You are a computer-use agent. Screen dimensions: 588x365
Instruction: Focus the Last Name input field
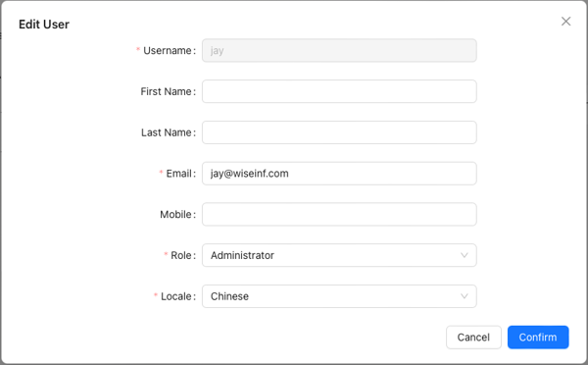tap(339, 132)
